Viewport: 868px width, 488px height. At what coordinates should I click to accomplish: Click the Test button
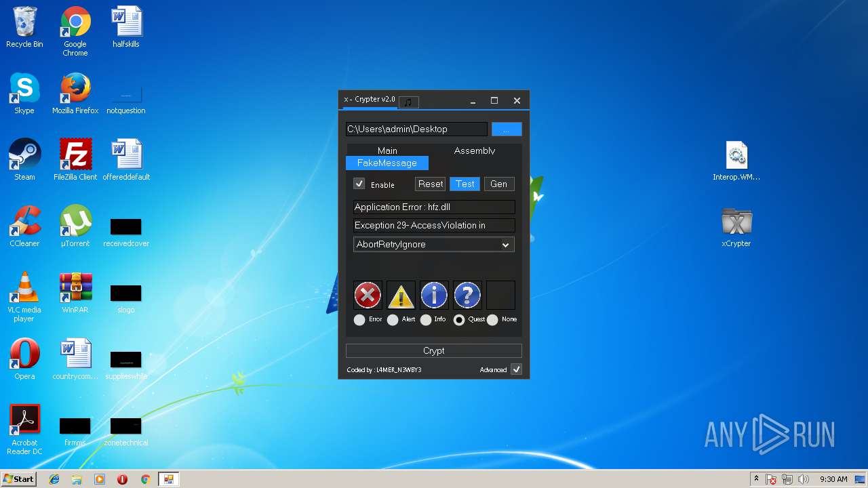pos(465,184)
